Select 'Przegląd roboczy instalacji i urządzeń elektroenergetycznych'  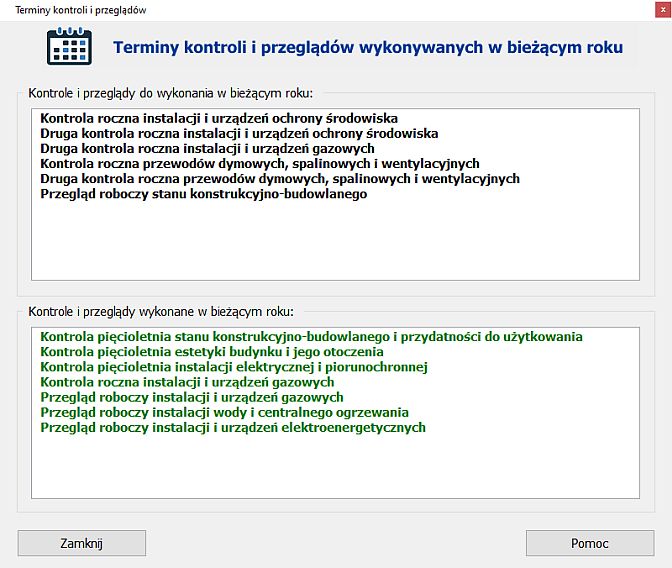[x=233, y=427]
